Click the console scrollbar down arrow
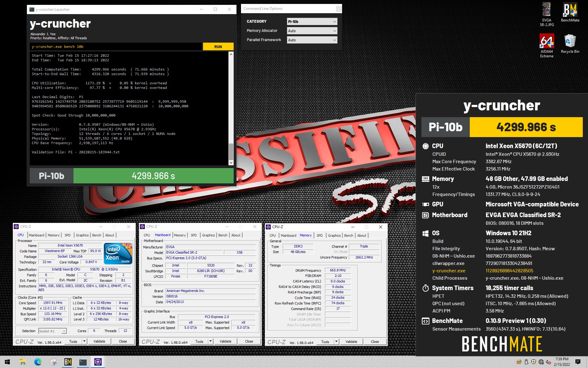Image resolution: width=588 pixels, height=368 pixels. 231,163
